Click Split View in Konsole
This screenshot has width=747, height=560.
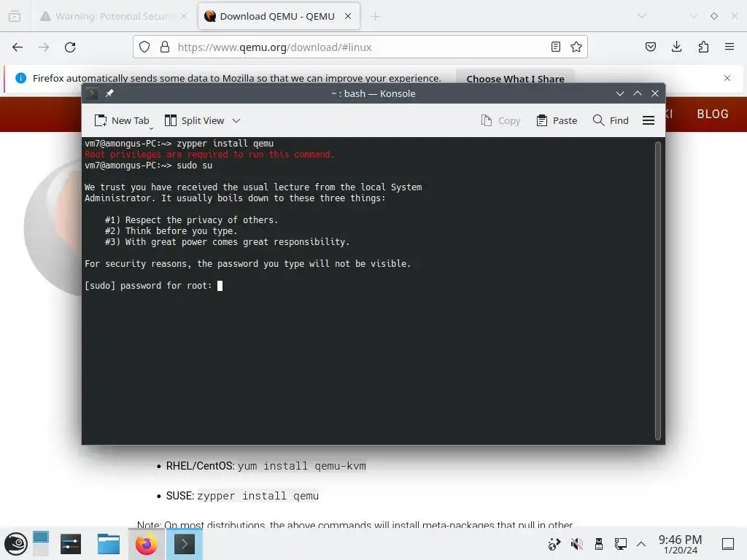[x=194, y=120]
